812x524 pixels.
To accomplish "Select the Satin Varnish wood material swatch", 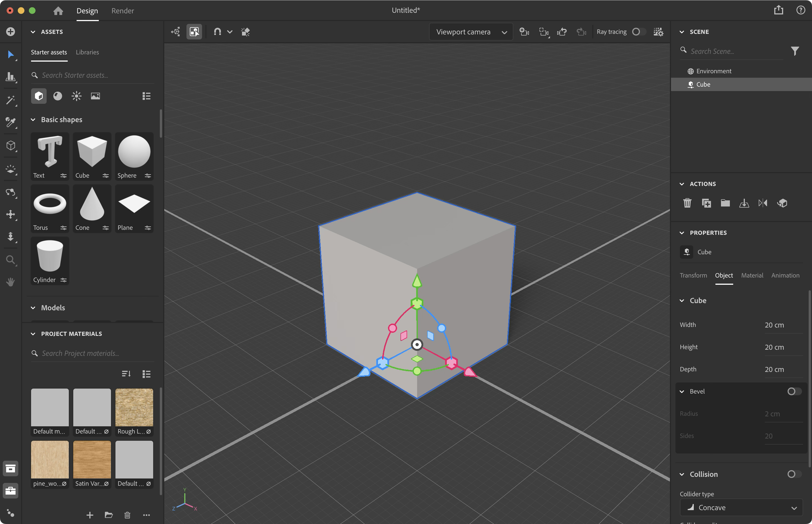I will click(x=92, y=460).
